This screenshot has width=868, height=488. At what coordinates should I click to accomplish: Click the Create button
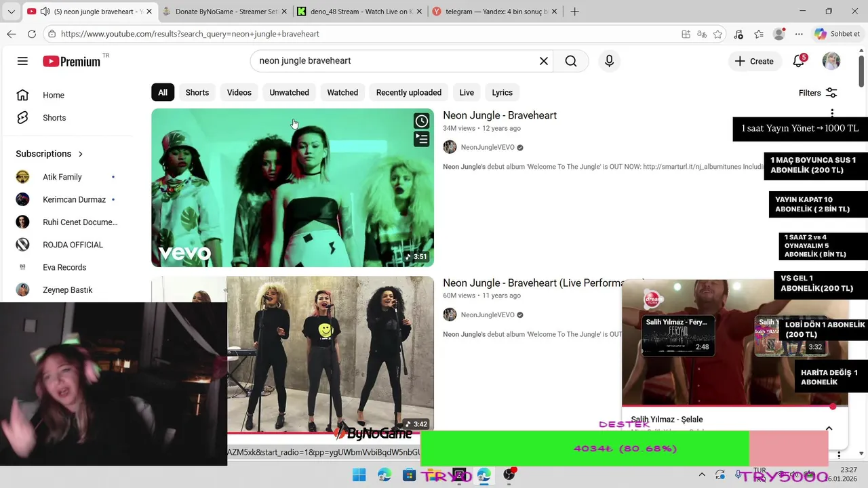(754, 61)
